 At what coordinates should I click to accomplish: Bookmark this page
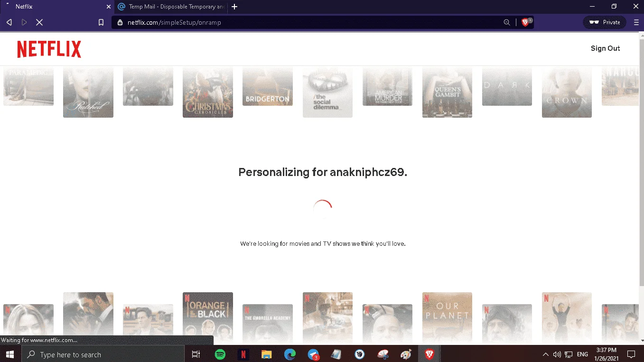pyautogui.click(x=101, y=22)
